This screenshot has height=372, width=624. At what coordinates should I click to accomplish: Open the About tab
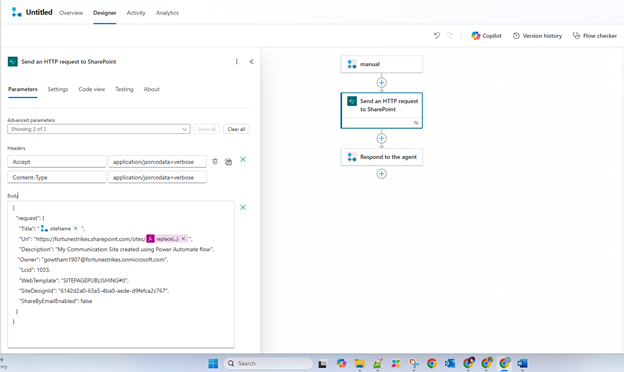coord(152,89)
